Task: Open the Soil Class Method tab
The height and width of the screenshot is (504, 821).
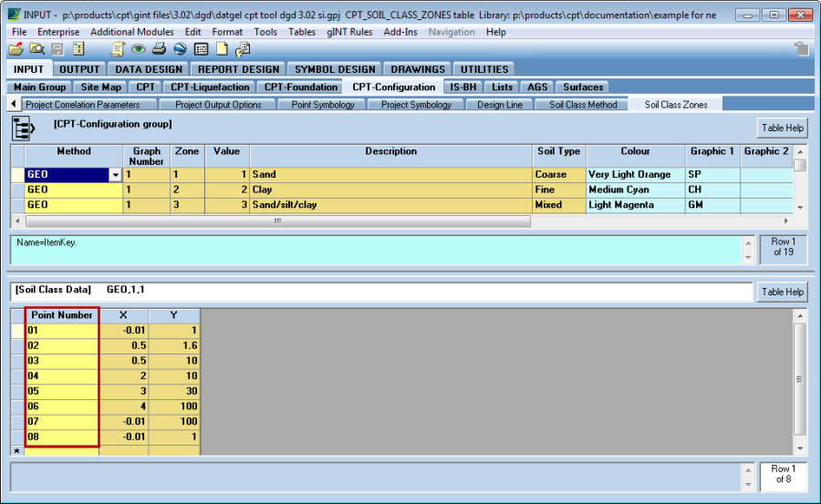Action: pos(583,105)
